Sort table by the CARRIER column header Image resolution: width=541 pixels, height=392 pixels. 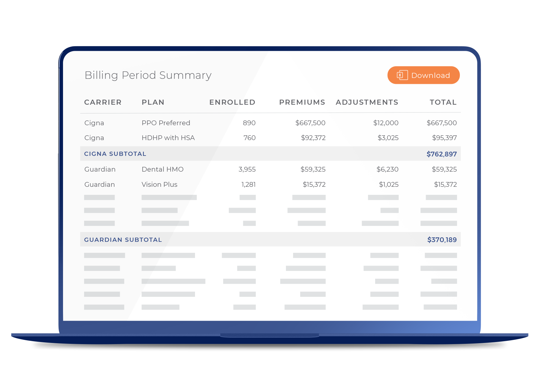click(x=103, y=102)
